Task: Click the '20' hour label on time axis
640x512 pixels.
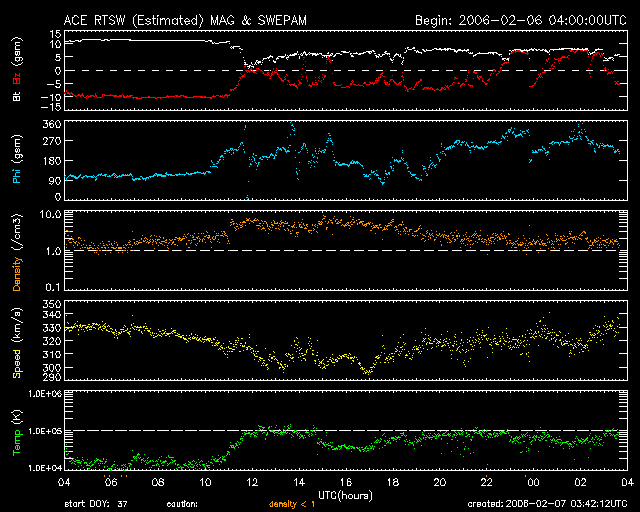Action: point(440,482)
